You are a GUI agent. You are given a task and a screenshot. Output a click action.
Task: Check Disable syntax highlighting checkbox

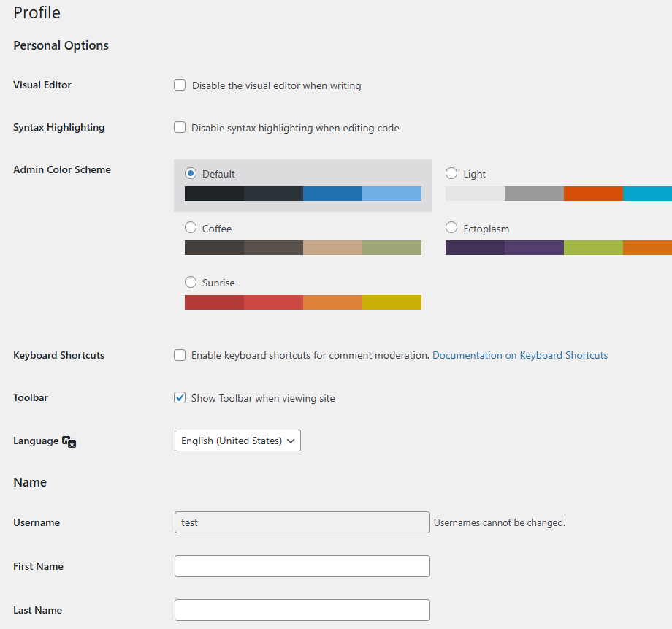pyautogui.click(x=180, y=128)
